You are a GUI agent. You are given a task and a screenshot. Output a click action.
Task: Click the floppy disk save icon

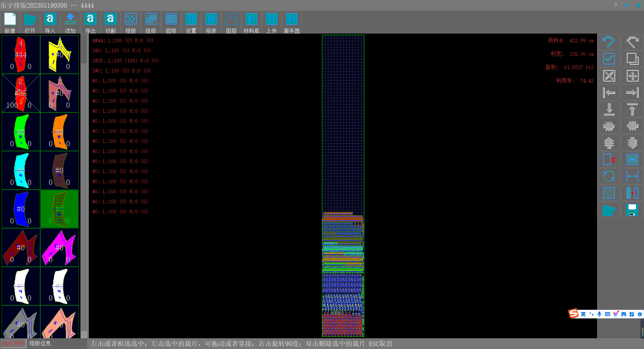click(632, 210)
